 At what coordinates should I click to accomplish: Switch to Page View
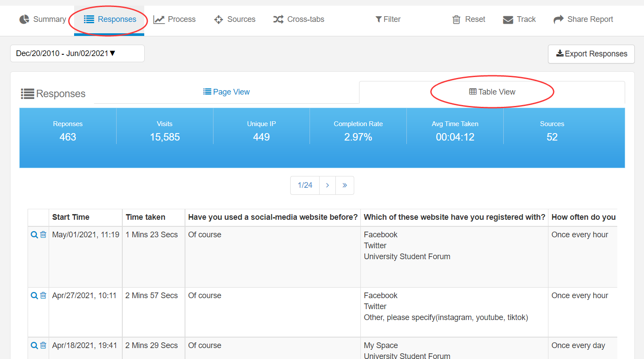coord(227,92)
